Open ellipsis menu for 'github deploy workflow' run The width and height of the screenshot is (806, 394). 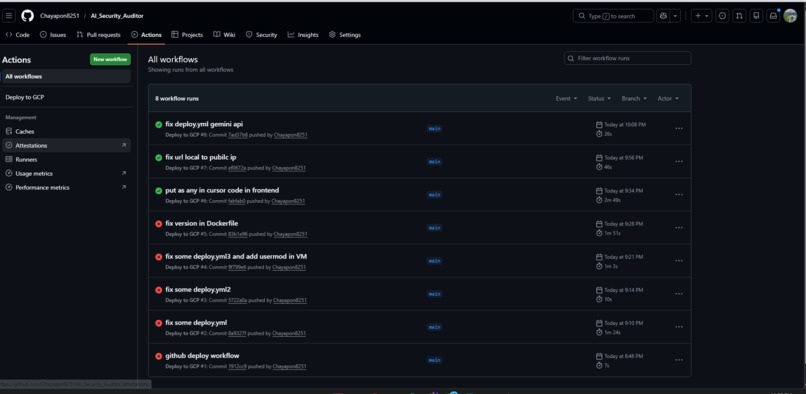coord(679,360)
